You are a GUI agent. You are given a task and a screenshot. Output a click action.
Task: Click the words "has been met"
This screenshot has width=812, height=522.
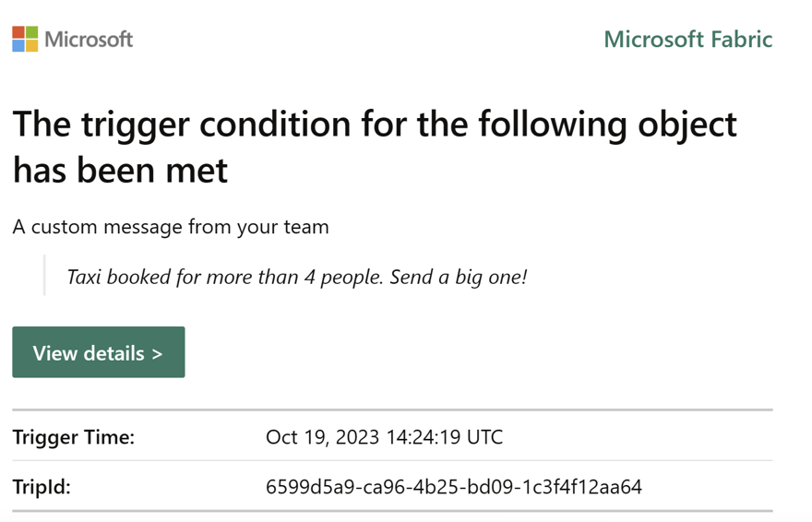pyautogui.click(x=120, y=171)
